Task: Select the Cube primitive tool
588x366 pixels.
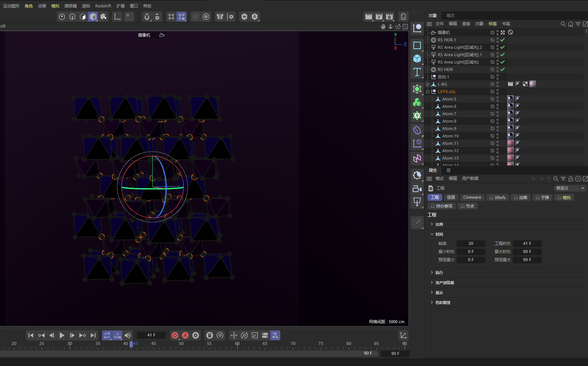Action: tap(417, 59)
